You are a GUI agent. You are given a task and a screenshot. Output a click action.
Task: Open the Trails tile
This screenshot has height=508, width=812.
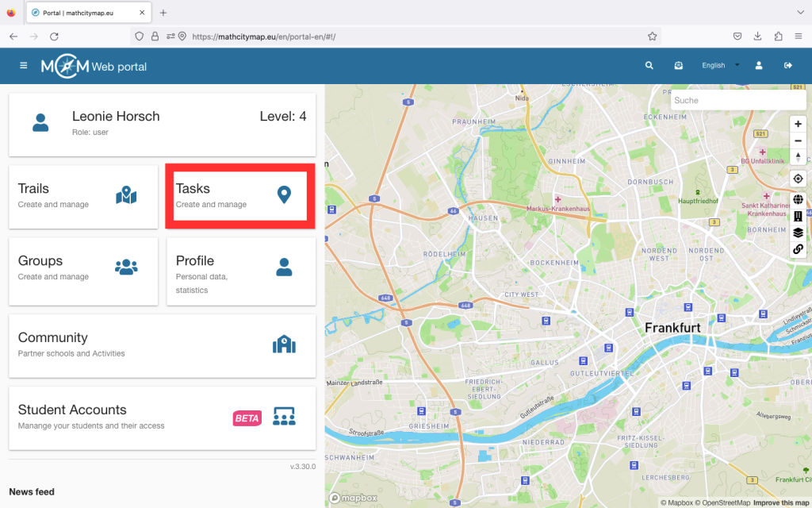83,196
